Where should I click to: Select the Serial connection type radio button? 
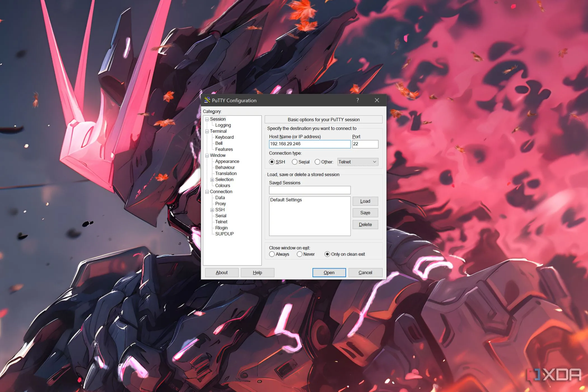[295, 162]
